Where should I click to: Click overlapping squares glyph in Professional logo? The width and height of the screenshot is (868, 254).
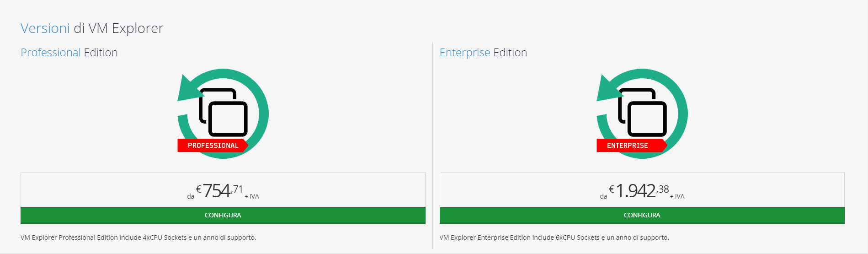pos(224,112)
